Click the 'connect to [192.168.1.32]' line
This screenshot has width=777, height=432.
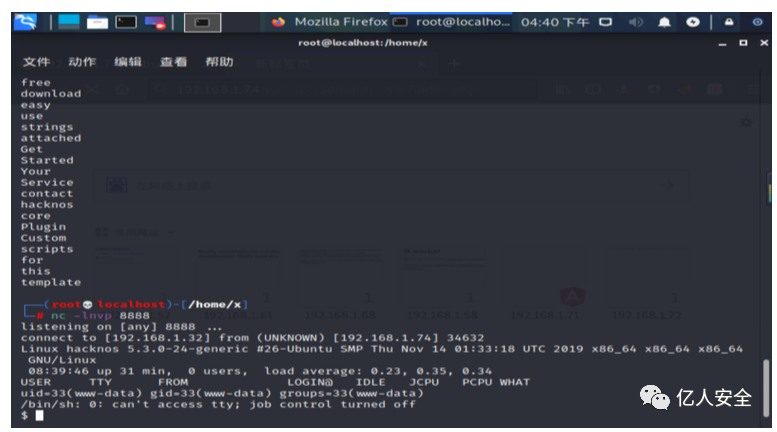(x=252, y=338)
